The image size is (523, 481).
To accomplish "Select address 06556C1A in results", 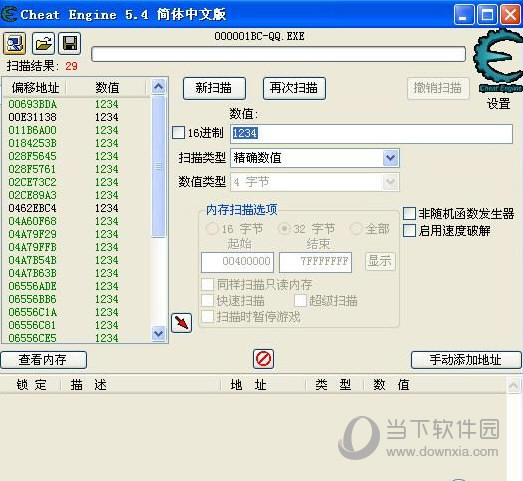I will coord(33,312).
